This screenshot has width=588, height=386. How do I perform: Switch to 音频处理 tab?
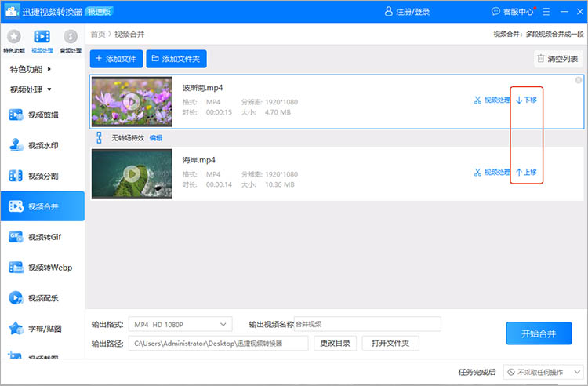(x=71, y=42)
